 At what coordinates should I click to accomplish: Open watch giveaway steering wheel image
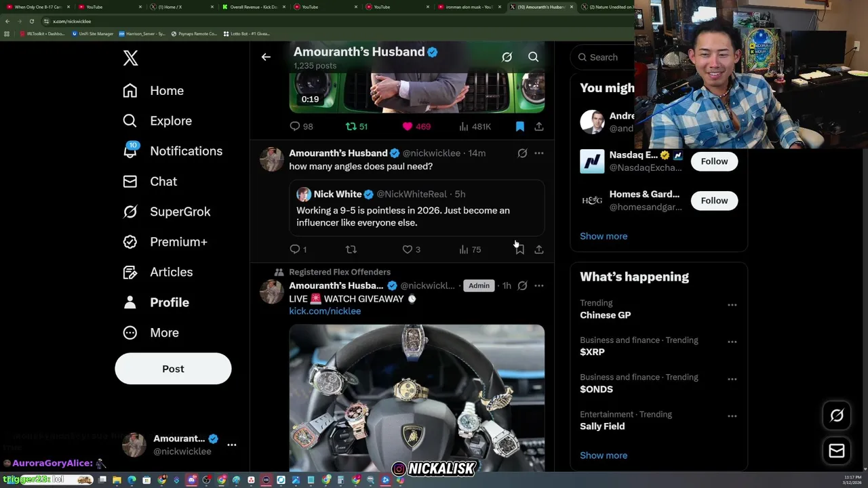[x=417, y=398]
